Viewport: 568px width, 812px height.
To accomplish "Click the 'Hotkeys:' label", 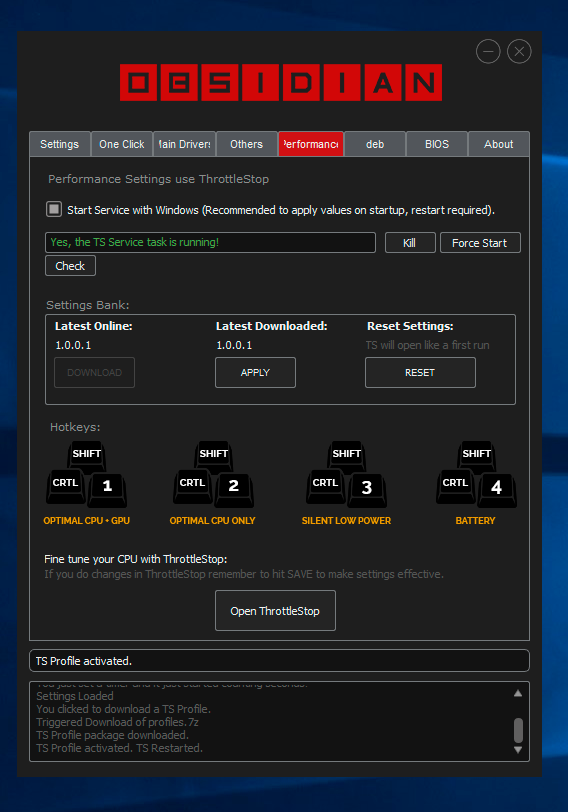I will tap(75, 427).
